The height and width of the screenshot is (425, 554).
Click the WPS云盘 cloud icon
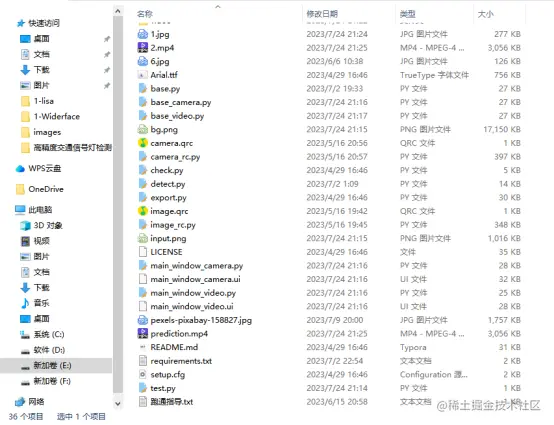pyautogui.click(x=20, y=169)
